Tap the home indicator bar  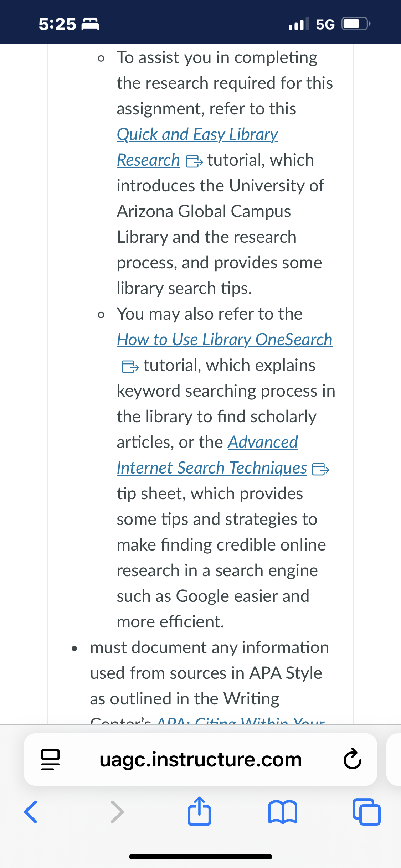coord(201,857)
